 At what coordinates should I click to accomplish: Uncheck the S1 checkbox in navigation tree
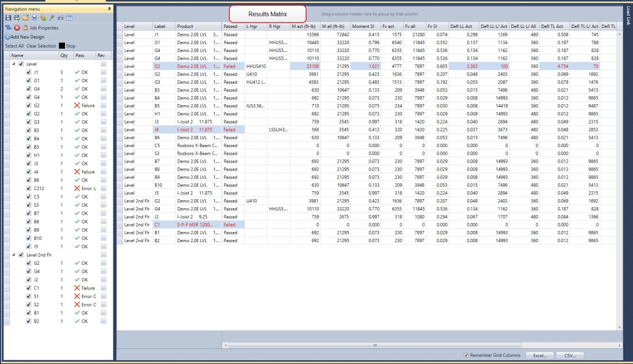pos(28,296)
